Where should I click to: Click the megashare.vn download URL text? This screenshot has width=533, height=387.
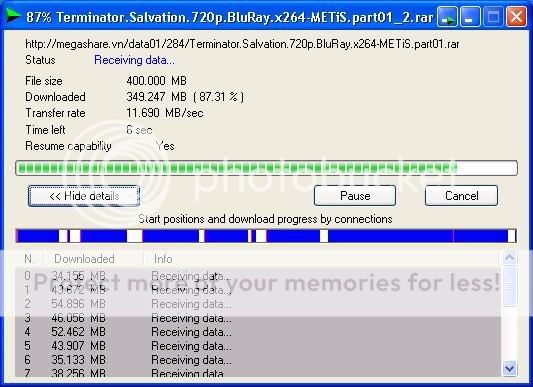(242, 44)
